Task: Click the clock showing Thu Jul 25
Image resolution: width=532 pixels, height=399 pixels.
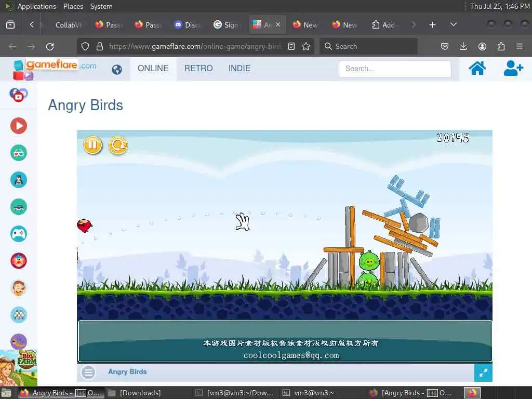Action: click(x=499, y=6)
